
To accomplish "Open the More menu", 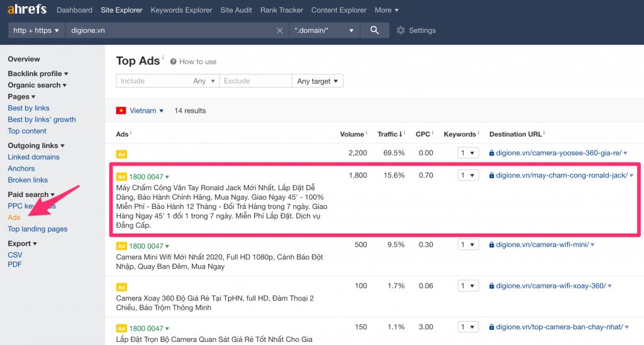I will pos(387,10).
